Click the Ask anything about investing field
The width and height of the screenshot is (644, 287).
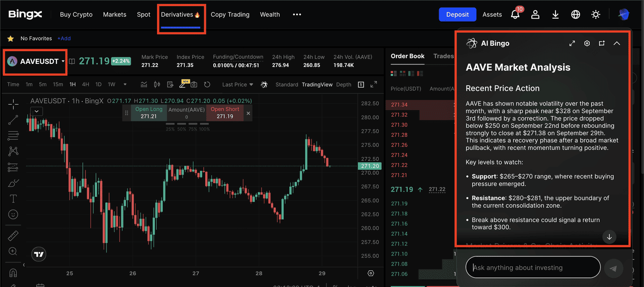pyautogui.click(x=533, y=267)
